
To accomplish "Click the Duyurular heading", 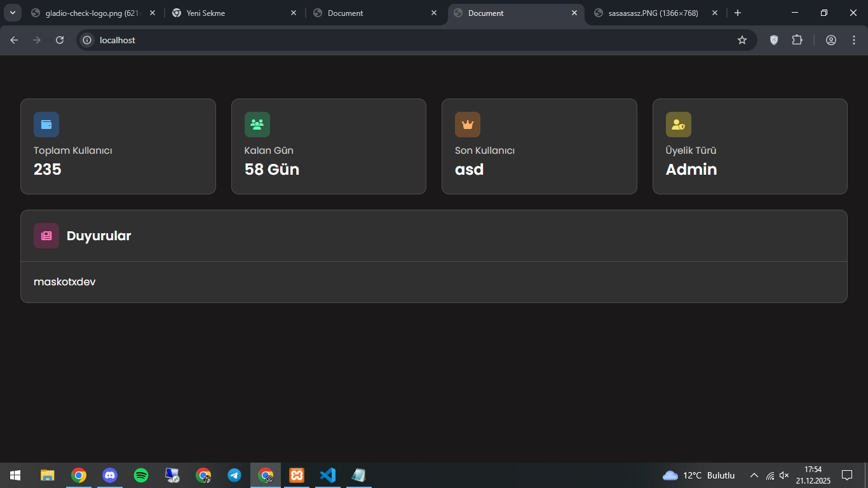I will click(x=99, y=236).
